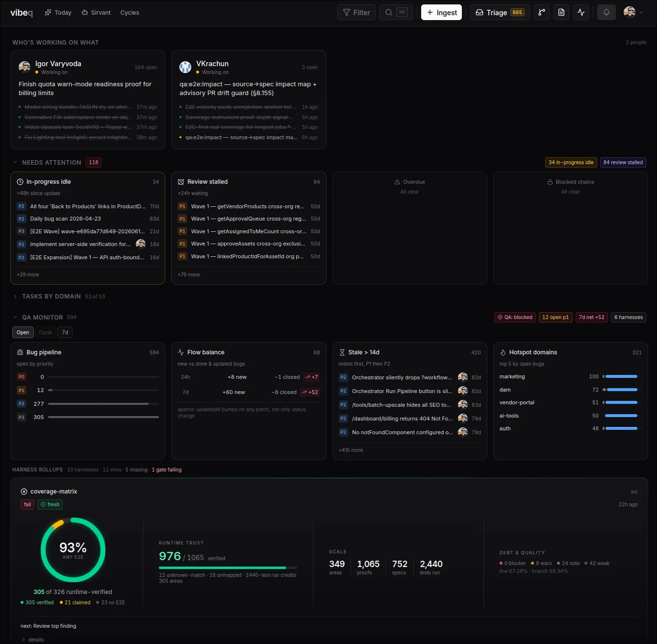Click the 305 verified legend item
Screen dimensions: 657x644
37,602
